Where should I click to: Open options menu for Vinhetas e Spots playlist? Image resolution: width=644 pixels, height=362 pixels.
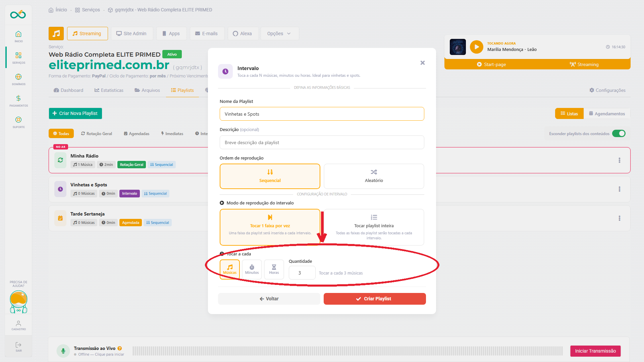(x=619, y=189)
